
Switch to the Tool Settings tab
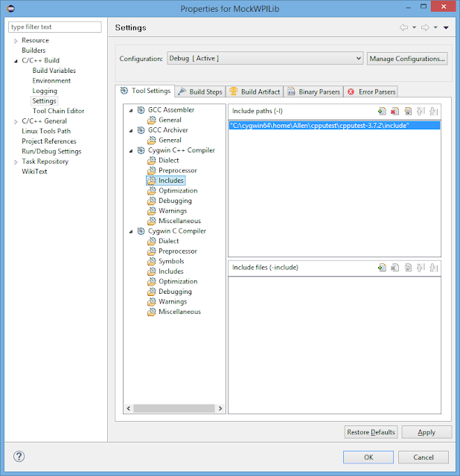tap(145, 91)
